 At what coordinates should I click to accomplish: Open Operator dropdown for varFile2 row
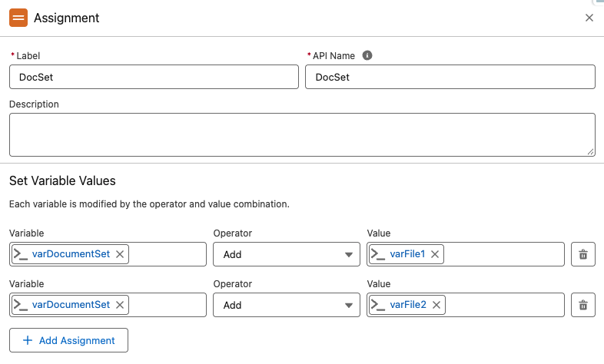tap(287, 305)
